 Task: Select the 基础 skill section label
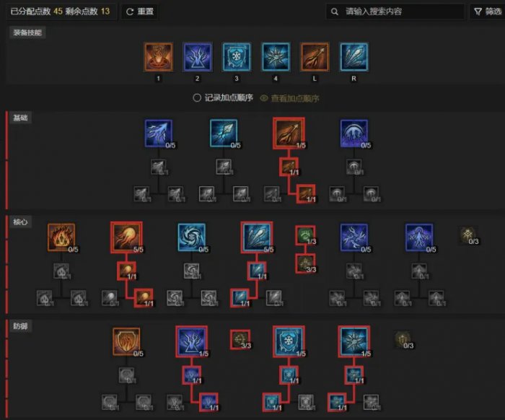pos(20,118)
